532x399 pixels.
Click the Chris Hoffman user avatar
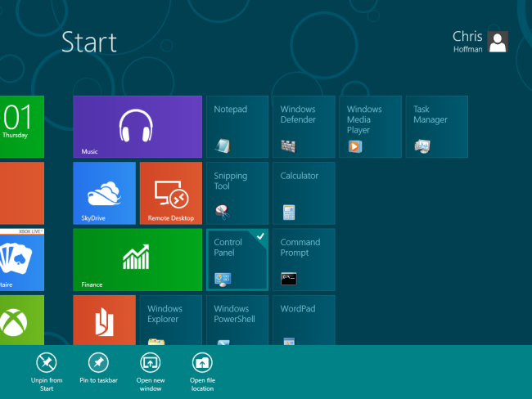[x=498, y=42]
